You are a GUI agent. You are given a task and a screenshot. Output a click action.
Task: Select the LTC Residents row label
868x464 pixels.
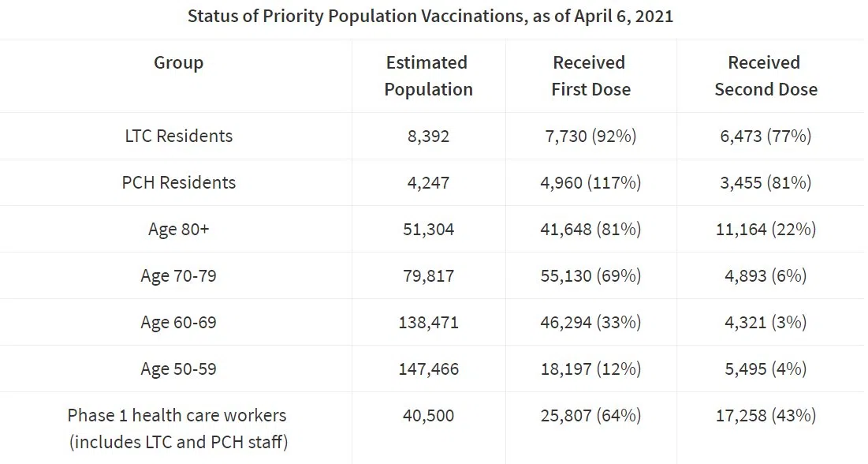tap(178, 136)
